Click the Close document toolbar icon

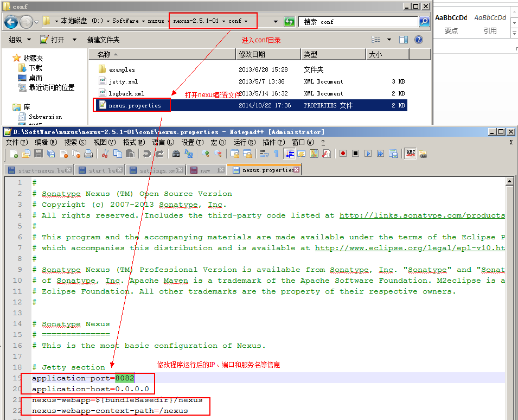pyautogui.click(x=64, y=154)
